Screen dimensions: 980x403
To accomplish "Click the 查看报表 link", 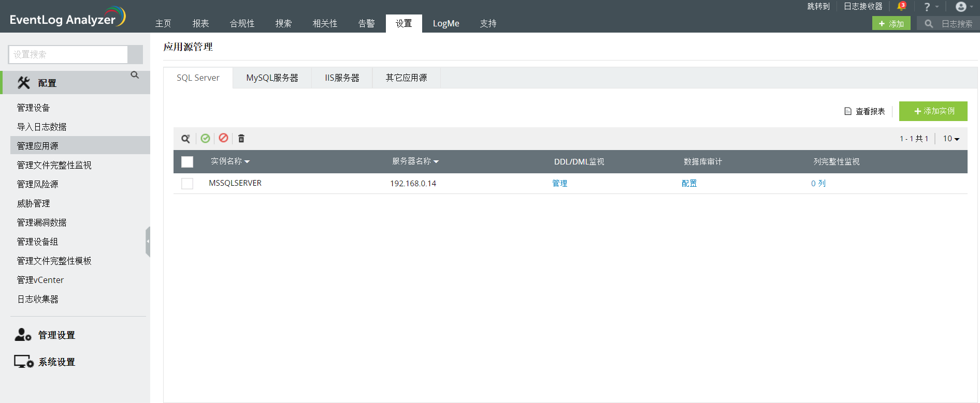I will pyautogui.click(x=865, y=111).
